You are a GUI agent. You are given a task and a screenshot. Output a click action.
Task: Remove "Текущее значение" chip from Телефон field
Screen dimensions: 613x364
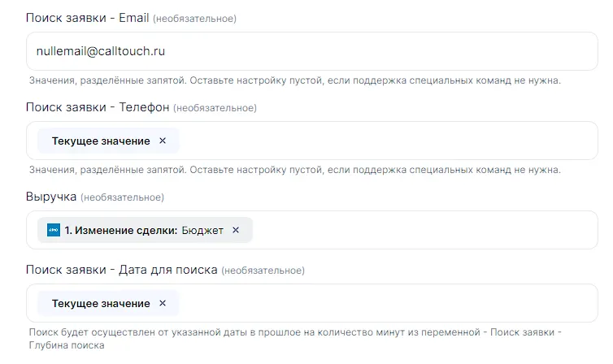(x=163, y=141)
